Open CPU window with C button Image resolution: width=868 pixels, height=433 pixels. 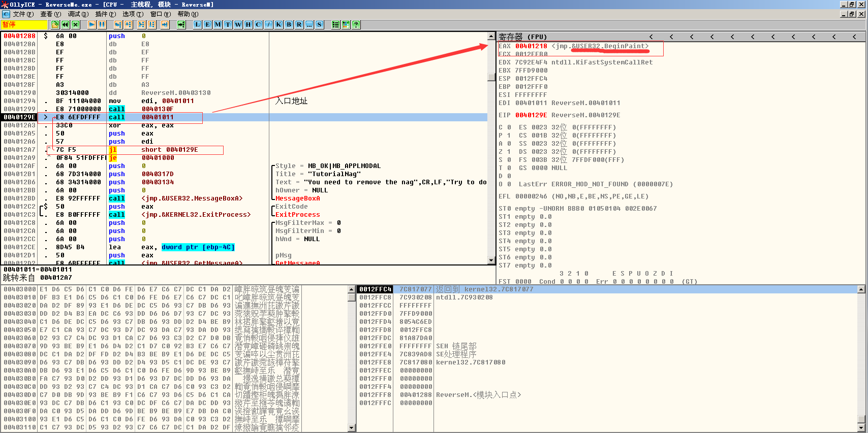pos(258,24)
